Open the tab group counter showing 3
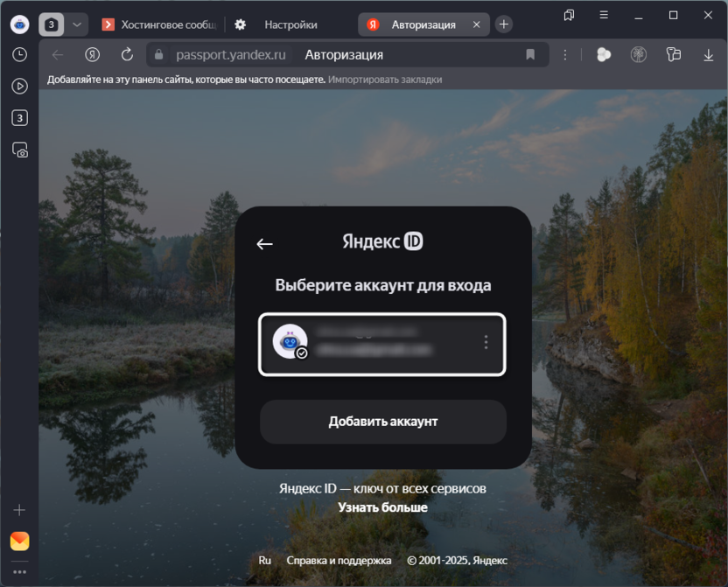The height and width of the screenshot is (587, 728). click(x=51, y=24)
